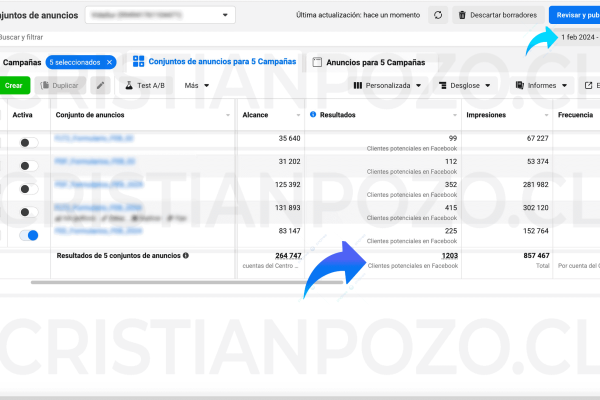Toggle the ad set with 131 893 reach
The width and height of the screenshot is (600, 400).
click(29, 212)
